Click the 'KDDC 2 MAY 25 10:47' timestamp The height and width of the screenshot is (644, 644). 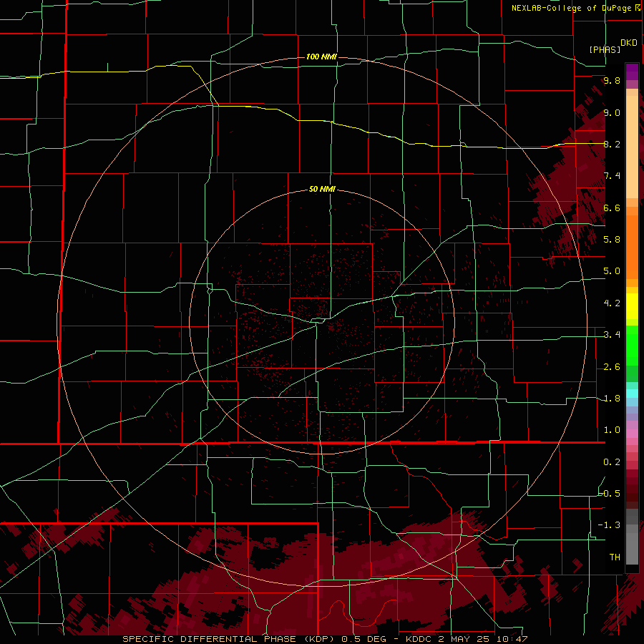[x=467, y=639]
